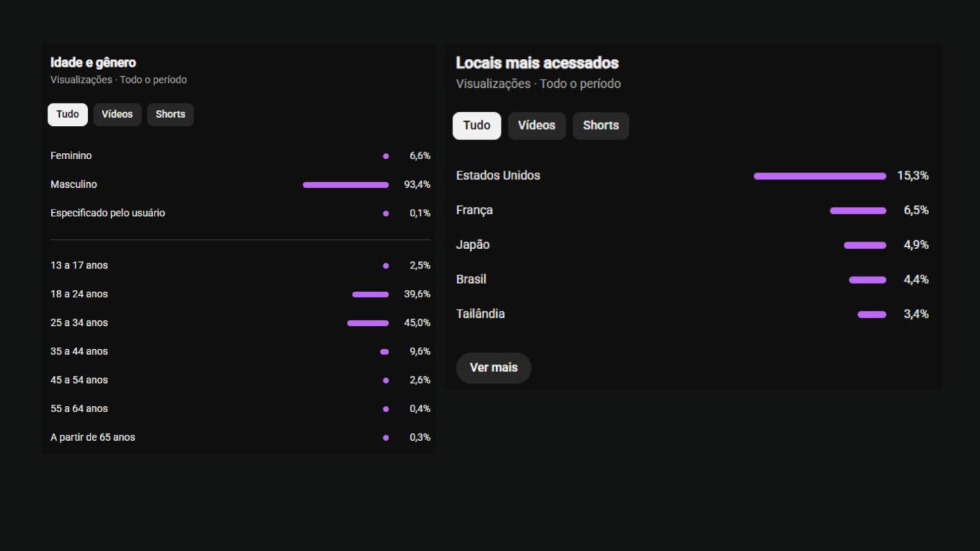Click the Locais mais acessados heading
Image resolution: width=980 pixels, height=551 pixels.
537,63
